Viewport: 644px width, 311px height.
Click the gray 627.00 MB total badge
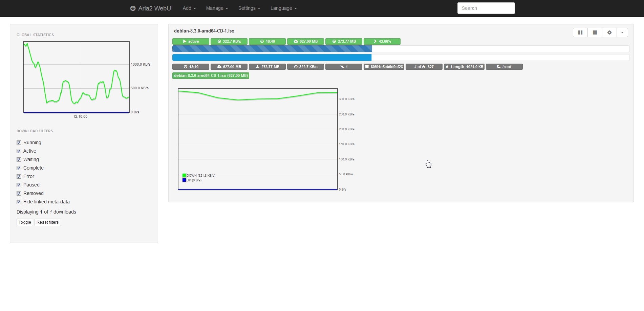click(229, 67)
